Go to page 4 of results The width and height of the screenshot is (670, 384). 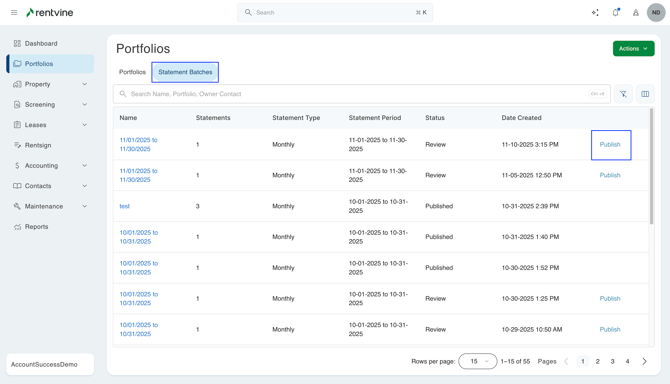627,361
